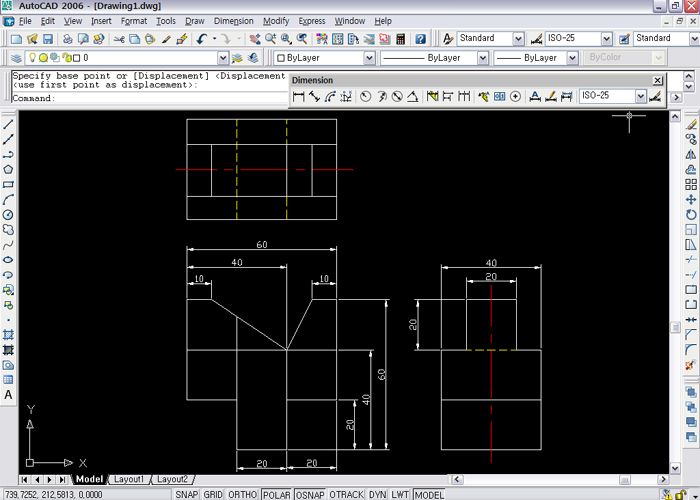The width and height of the screenshot is (700, 500).
Task: Expand the layer 0 dropdown
Action: tap(223, 58)
